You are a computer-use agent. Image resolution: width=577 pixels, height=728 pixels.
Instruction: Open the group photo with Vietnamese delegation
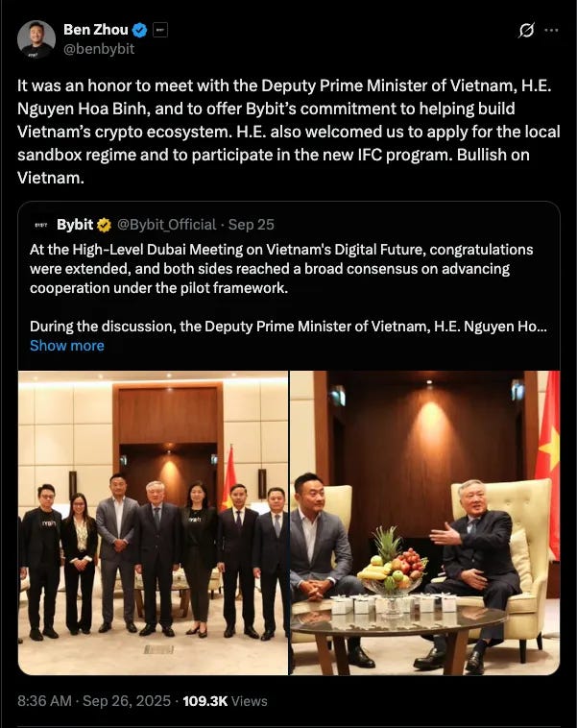[x=153, y=522]
